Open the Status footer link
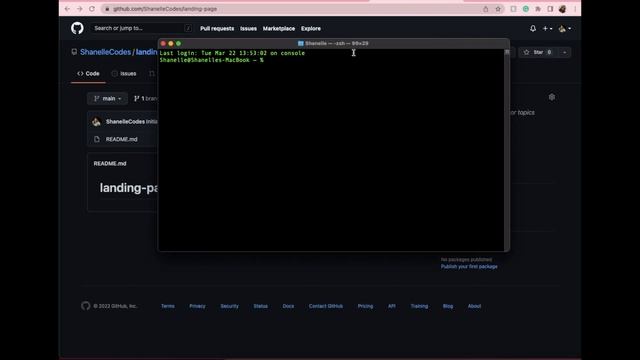This screenshot has width=640, height=360. 260,306
